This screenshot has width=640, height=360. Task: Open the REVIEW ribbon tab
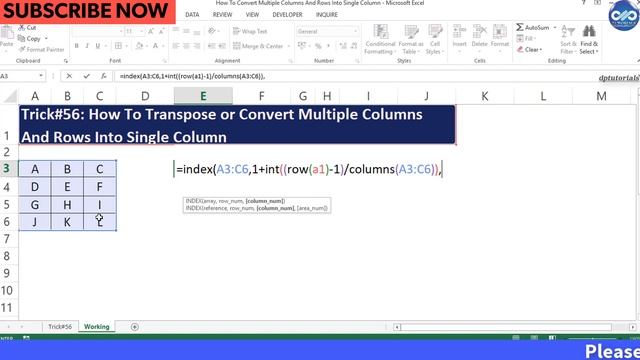click(222, 15)
